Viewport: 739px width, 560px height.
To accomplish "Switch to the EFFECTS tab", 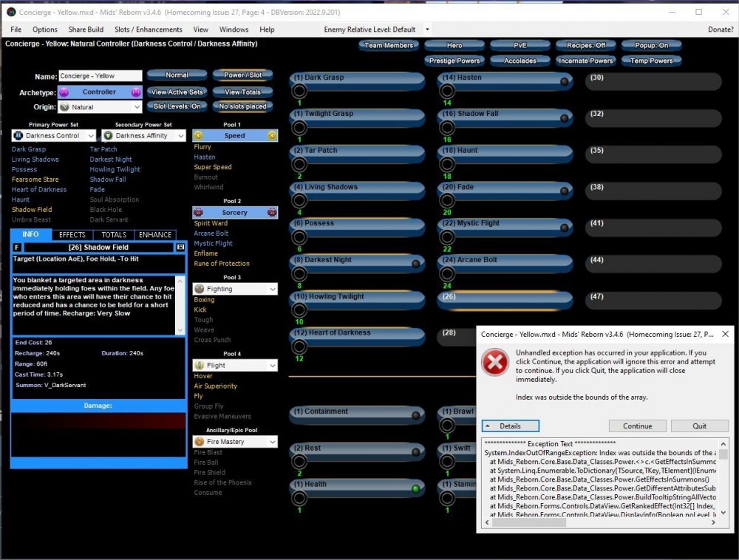I will click(x=72, y=235).
